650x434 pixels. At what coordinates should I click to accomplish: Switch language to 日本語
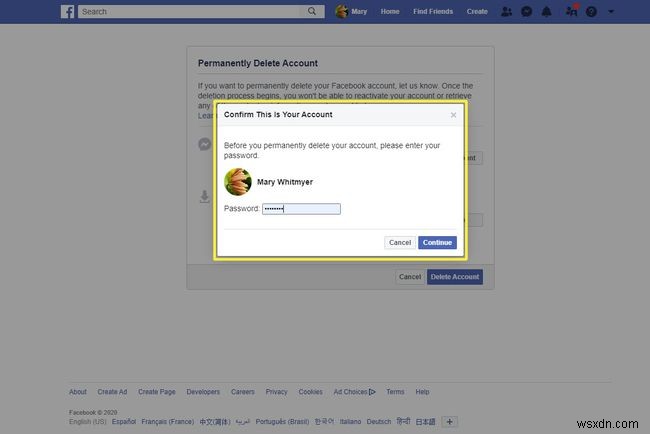[425, 422]
